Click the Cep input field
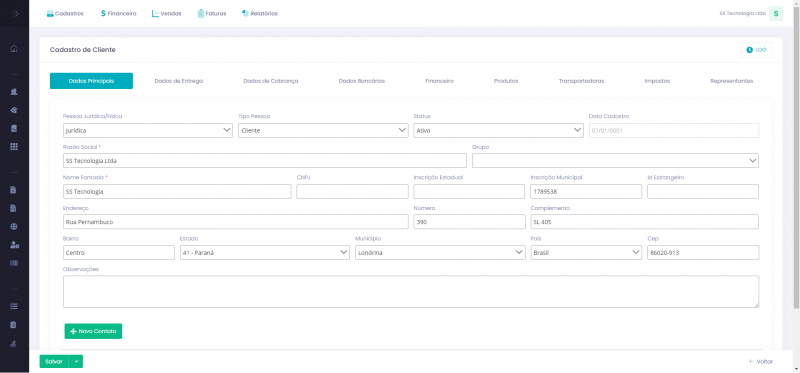 pos(703,253)
